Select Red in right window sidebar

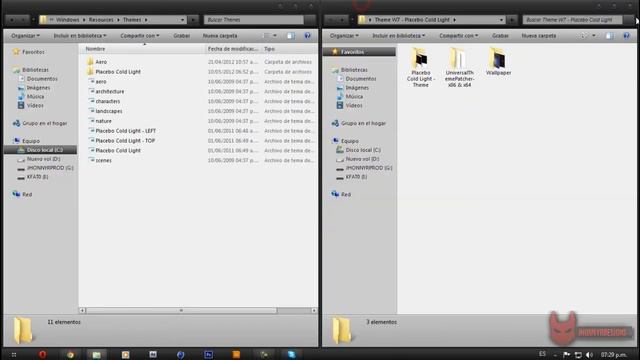[x=346, y=194]
